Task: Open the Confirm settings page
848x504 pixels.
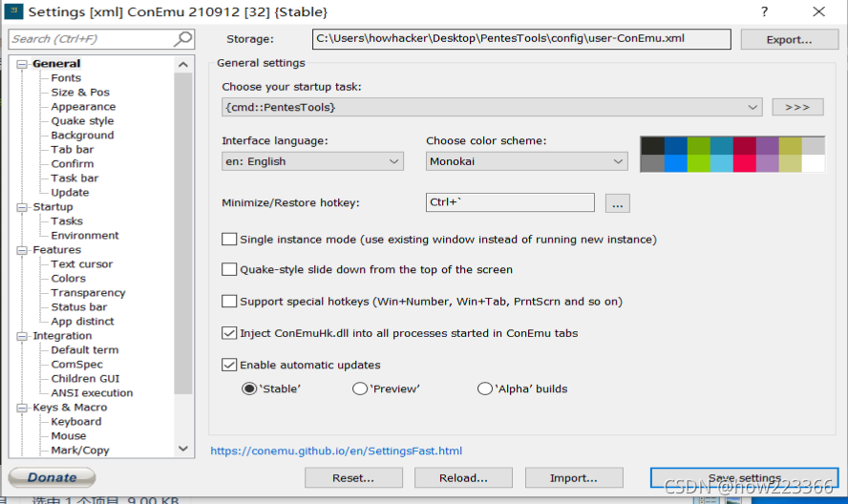Action: point(73,164)
